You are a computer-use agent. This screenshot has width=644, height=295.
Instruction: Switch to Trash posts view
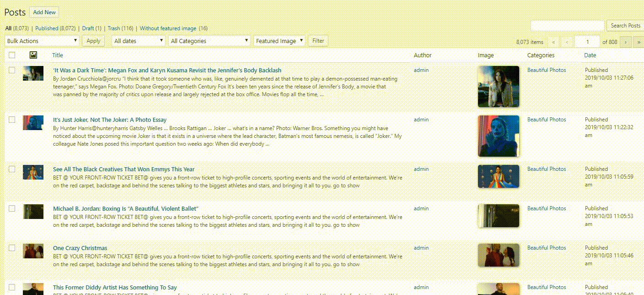(113, 28)
